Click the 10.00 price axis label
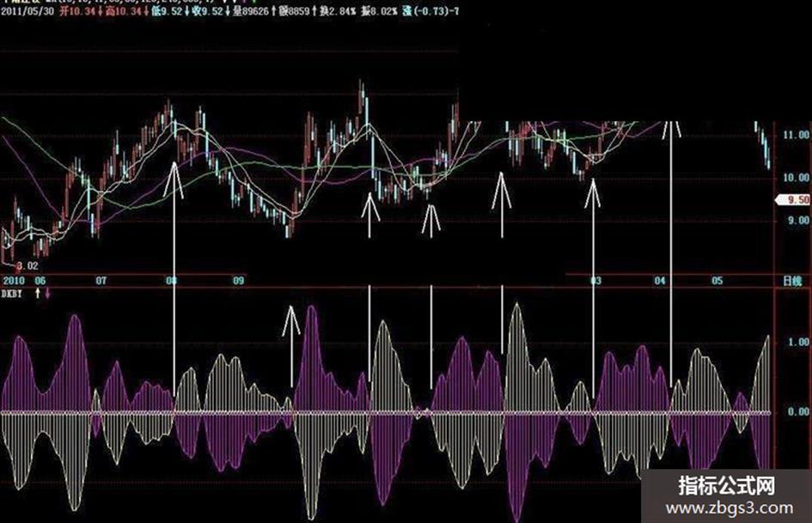This screenshot has height=523, width=812. 796,178
